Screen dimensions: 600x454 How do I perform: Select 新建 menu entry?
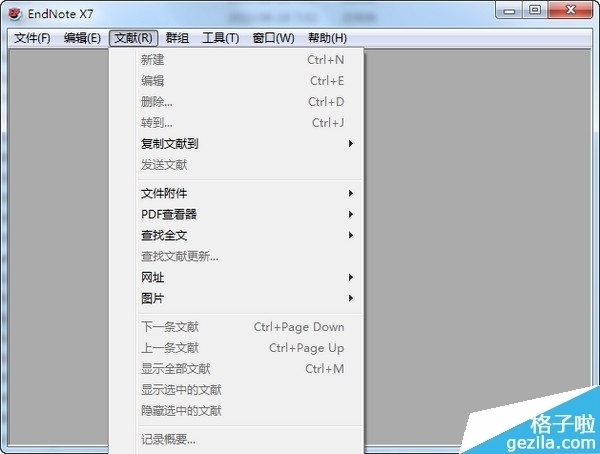236,60
